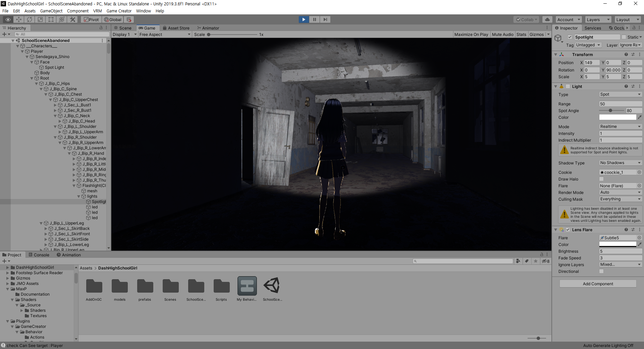Disable the Lens Flare component checkbox
The height and width of the screenshot is (349, 644).
[x=568, y=230]
